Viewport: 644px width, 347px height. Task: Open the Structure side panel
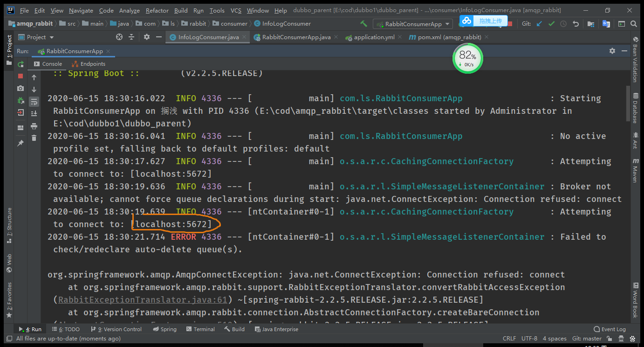pyautogui.click(x=9, y=226)
